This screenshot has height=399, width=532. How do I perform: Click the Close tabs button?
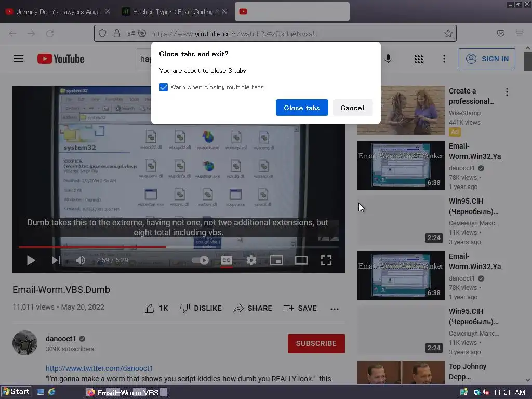[x=302, y=108]
